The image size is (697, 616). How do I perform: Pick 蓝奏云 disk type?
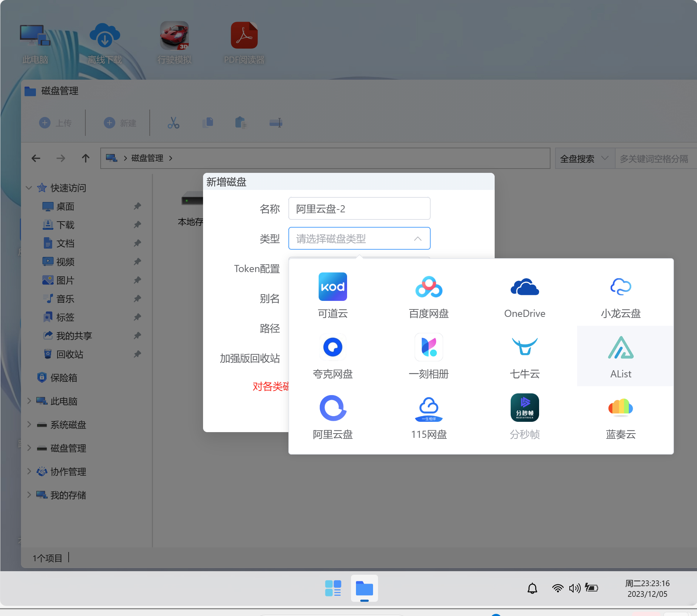coord(621,416)
